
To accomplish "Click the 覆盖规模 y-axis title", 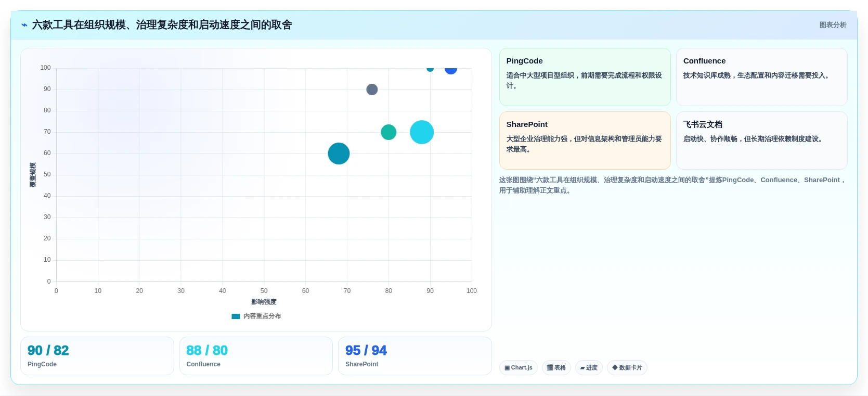I will pyautogui.click(x=33, y=175).
